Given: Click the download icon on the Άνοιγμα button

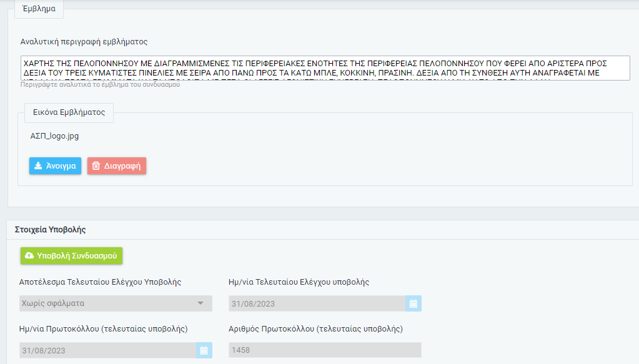Looking at the screenshot, I should (x=38, y=166).
